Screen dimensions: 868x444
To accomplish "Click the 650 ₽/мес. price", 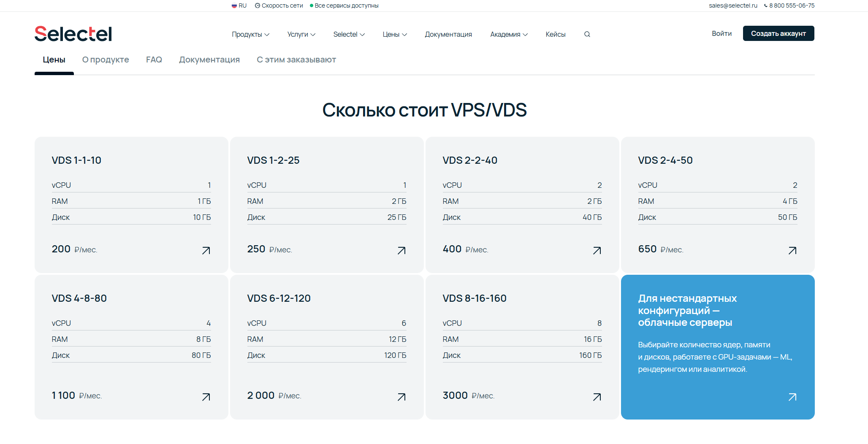I will (661, 249).
